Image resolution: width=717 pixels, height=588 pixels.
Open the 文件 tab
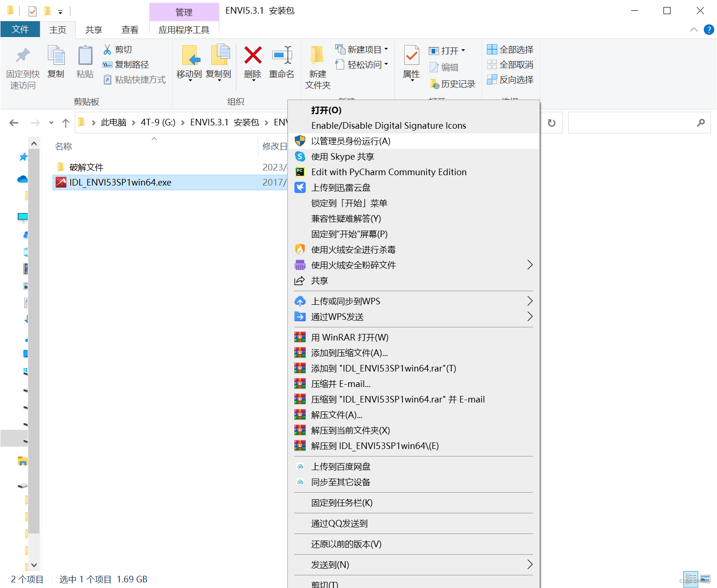tap(20, 29)
